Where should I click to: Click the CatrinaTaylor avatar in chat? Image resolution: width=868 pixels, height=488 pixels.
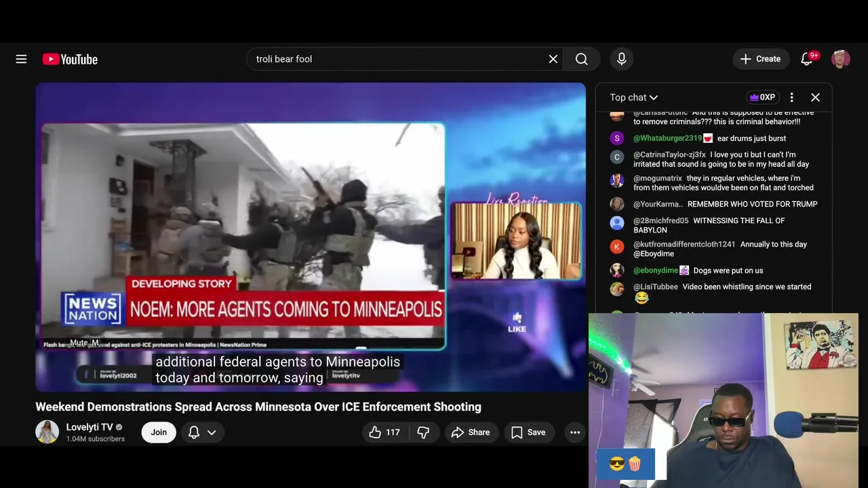[x=616, y=157]
